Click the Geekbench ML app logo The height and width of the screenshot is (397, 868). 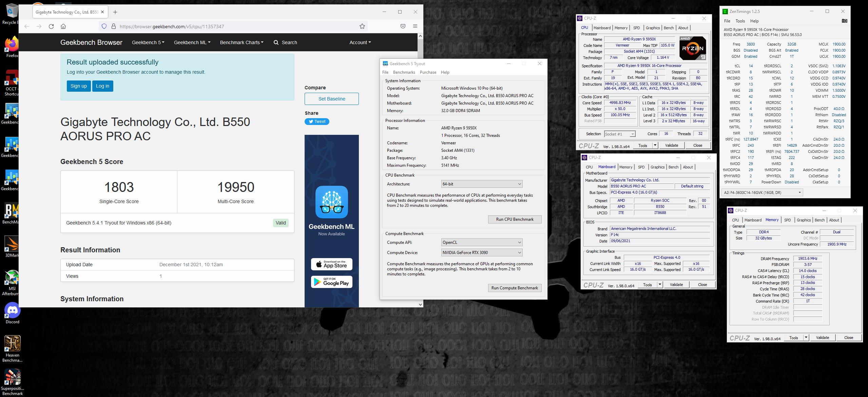click(x=331, y=202)
